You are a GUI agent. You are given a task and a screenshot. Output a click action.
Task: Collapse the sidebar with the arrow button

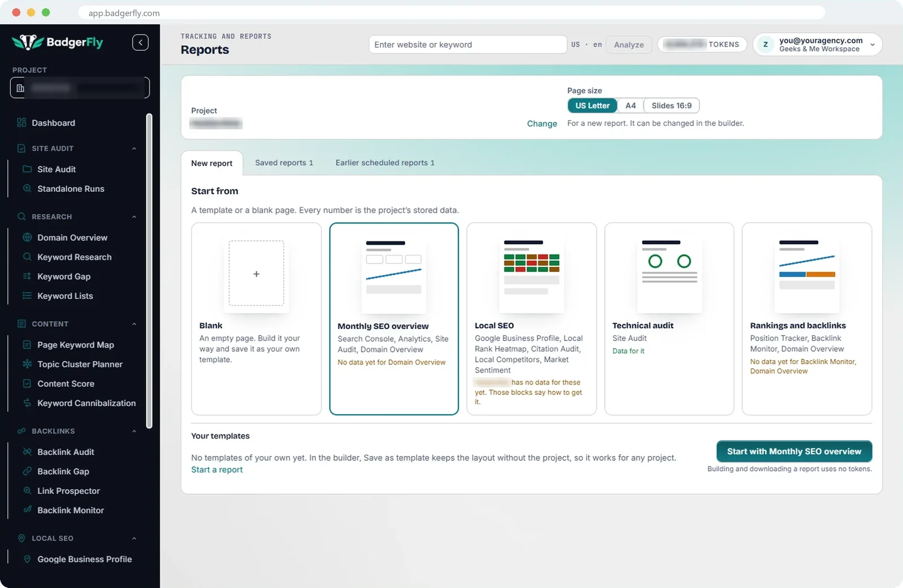(x=141, y=42)
